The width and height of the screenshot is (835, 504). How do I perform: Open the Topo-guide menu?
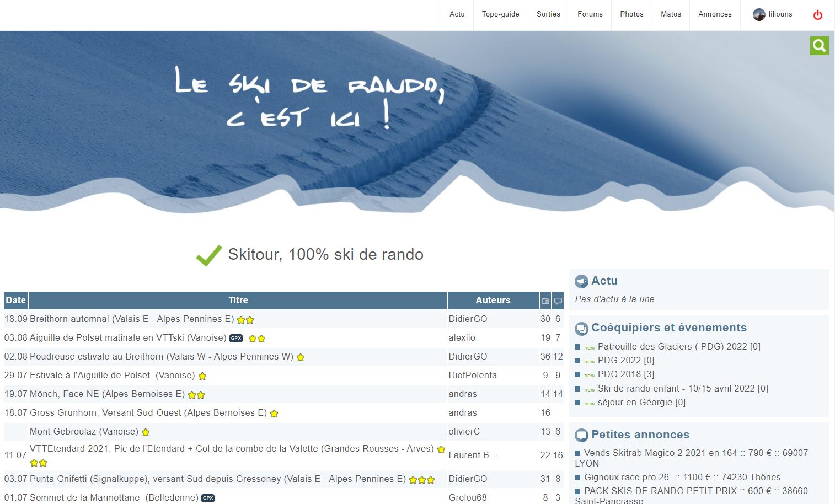point(500,14)
